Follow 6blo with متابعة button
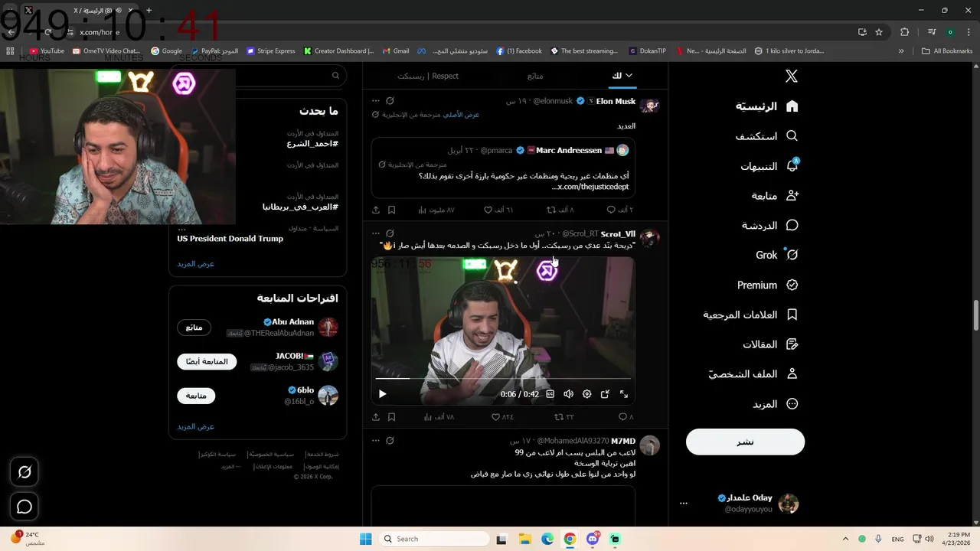The image size is (980, 551). tap(196, 396)
